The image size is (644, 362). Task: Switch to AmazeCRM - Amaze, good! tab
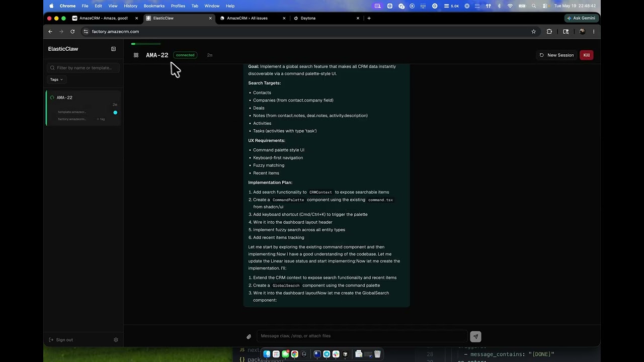[x=105, y=18]
